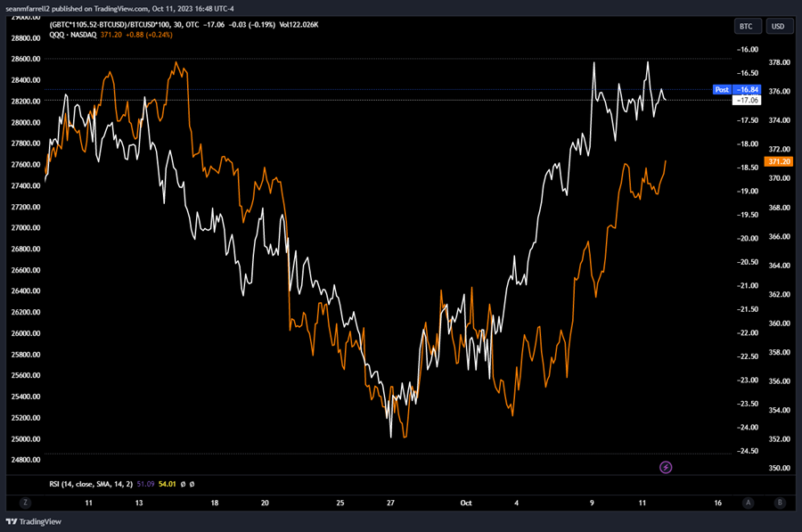The width and height of the screenshot is (802, 532).
Task: Click the 25000.00 left axis price
Action: tap(26, 439)
